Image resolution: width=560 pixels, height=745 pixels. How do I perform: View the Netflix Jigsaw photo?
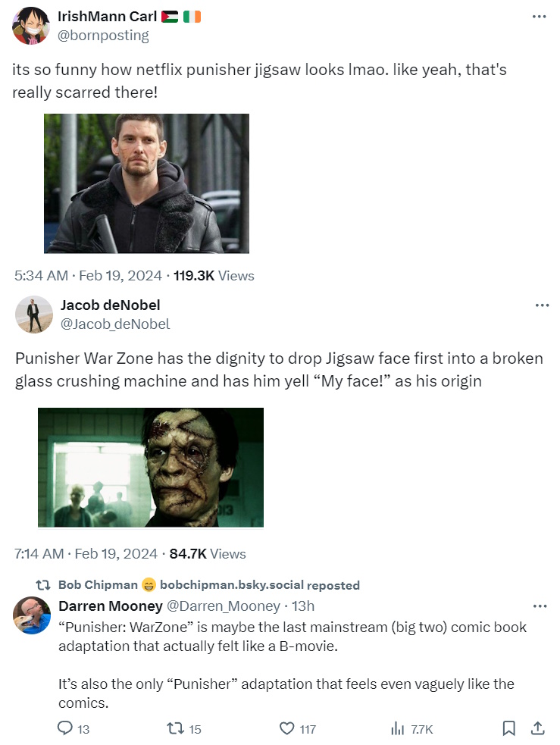pos(146,183)
